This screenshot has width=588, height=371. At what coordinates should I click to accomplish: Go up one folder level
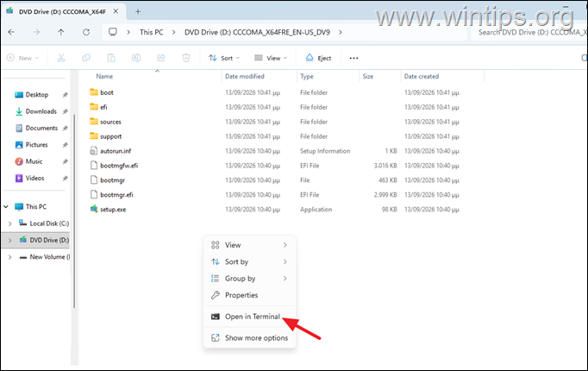click(x=61, y=32)
